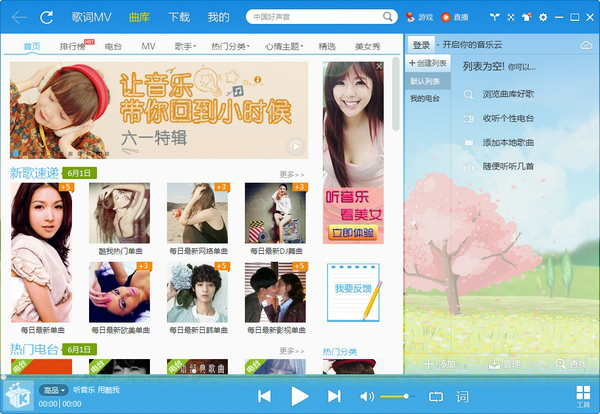The image size is (600, 414).
Task: Click the search magnifier icon
Action: (x=387, y=17)
